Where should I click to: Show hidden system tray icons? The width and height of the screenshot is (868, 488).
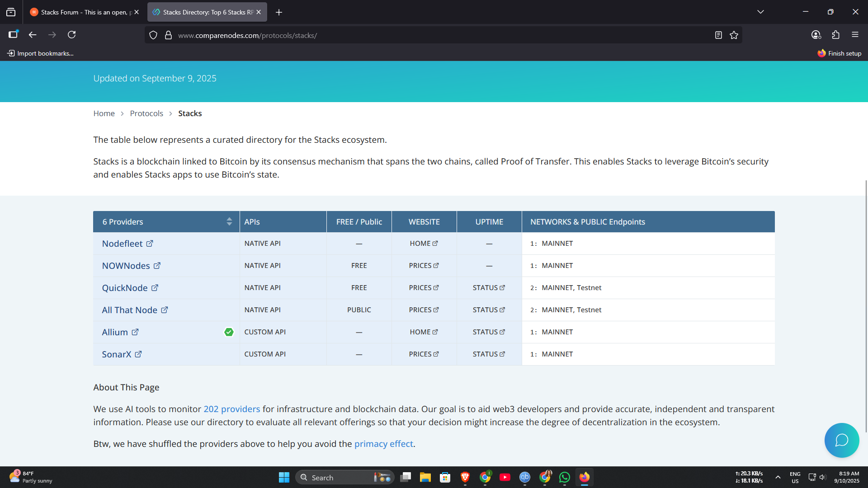(778, 477)
